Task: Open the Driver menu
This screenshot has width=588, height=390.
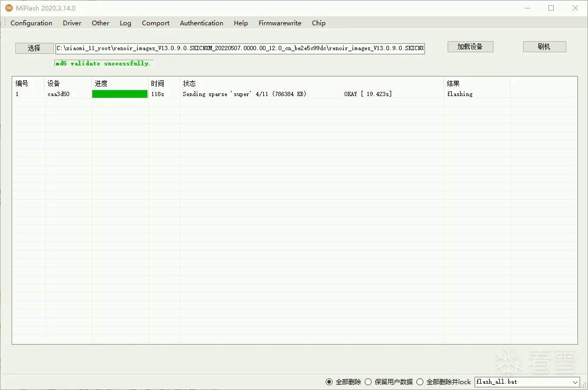Action: pyautogui.click(x=72, y=23)
